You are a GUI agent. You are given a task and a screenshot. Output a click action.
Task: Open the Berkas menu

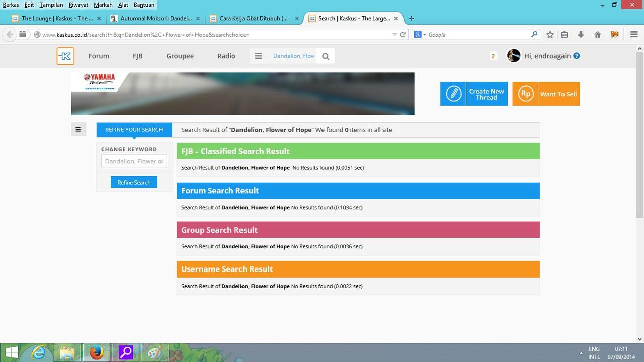click(x=11, y=5)
